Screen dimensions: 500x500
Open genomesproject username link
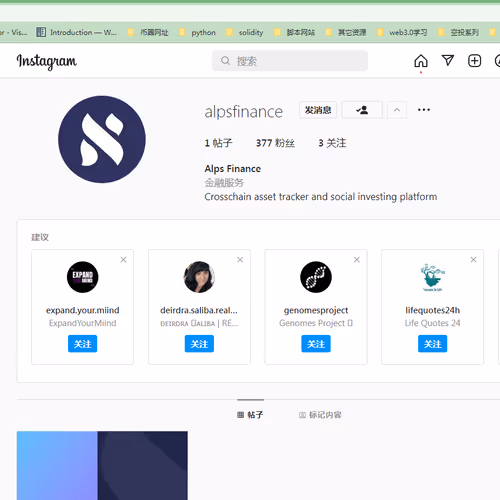(x=316, y=310)
